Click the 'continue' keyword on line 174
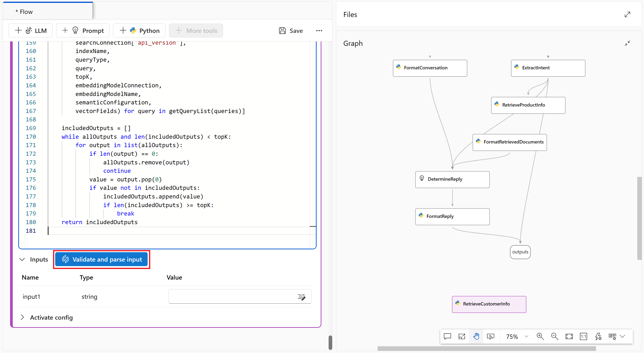This screenshot has width=644, height=353. tap(117, 171)
